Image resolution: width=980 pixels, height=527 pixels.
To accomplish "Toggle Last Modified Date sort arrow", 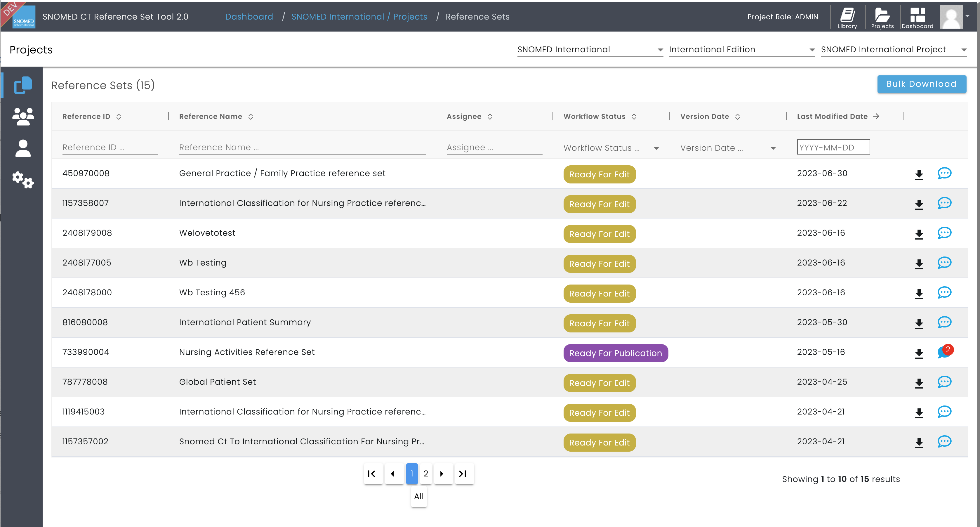I will tap(876, 117).
